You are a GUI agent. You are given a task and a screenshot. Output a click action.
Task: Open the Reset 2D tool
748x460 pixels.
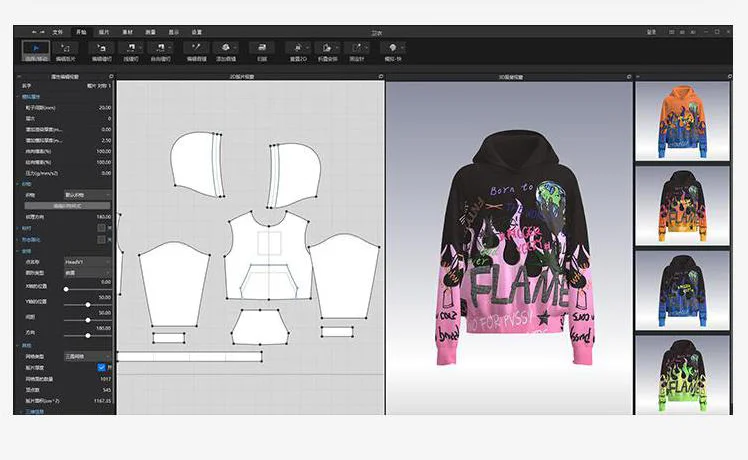pyautogui.click(x=297, y=47)
